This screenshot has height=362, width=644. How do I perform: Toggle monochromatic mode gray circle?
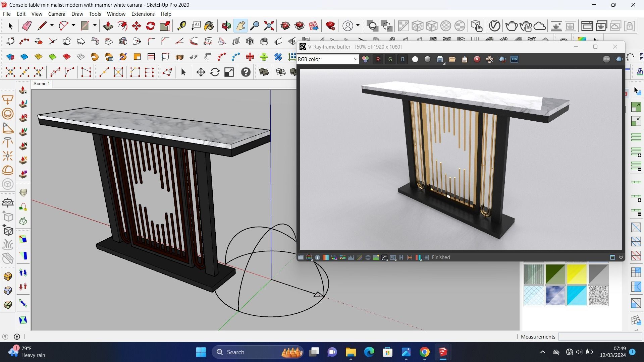coord(427,59)
